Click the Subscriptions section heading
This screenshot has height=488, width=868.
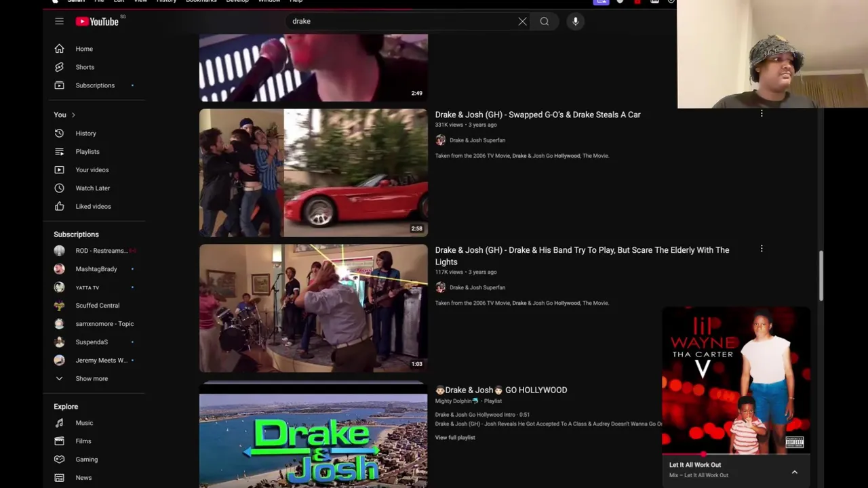(76, 235)
